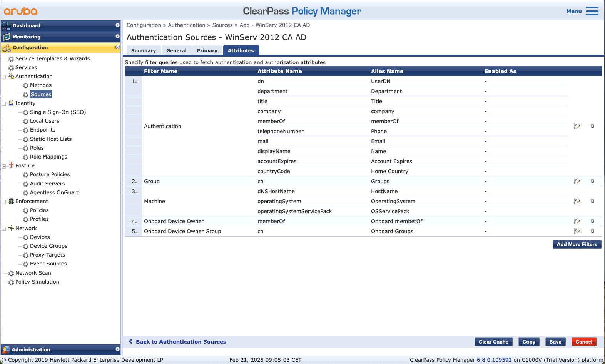Open Role Mappings in sidebar
This screenshot has width=605, height=364.
point(48,157)
